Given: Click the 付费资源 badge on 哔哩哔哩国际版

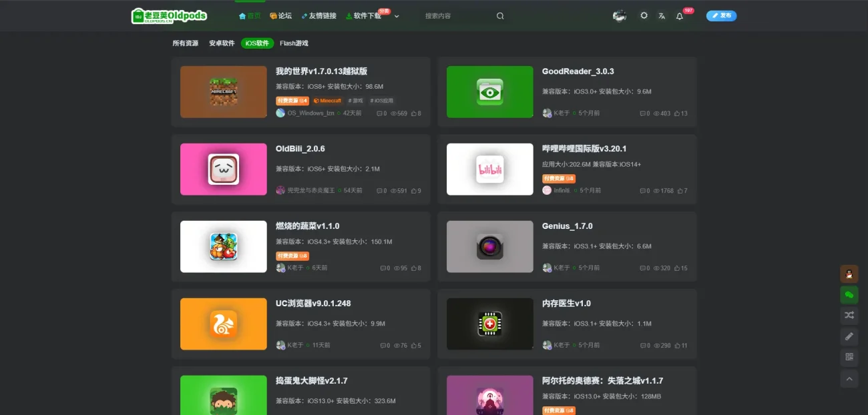Looking at the screenshot, I should tap(559, 178).
